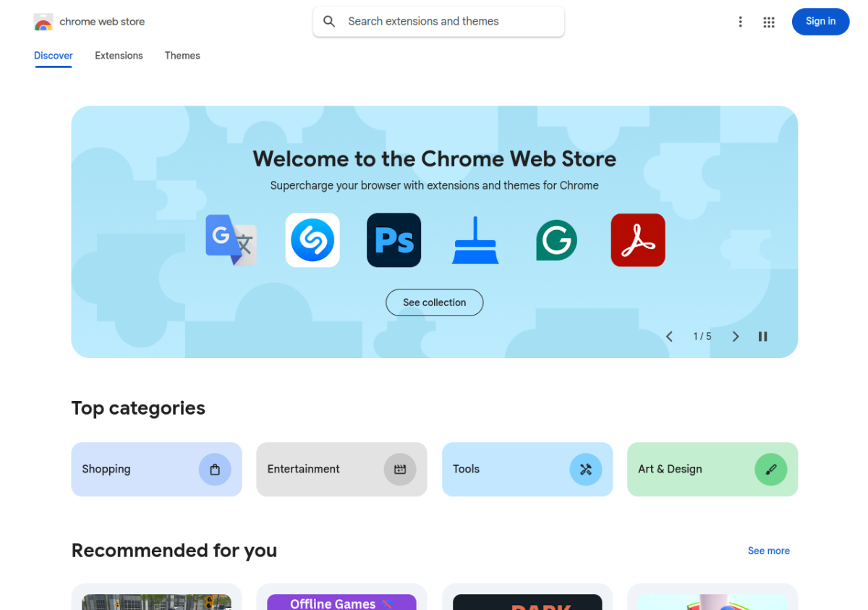Click the Entertainment clapperboard category icon

[400, 470]
